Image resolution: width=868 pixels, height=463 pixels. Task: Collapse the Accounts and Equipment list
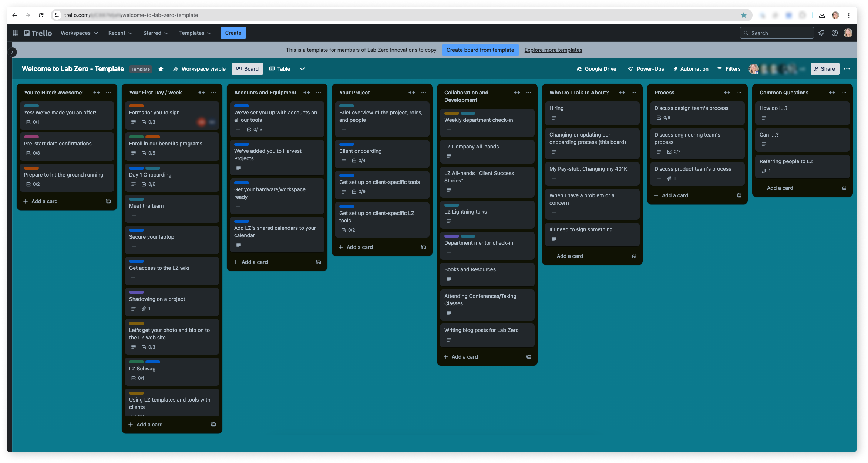(307, 93)
